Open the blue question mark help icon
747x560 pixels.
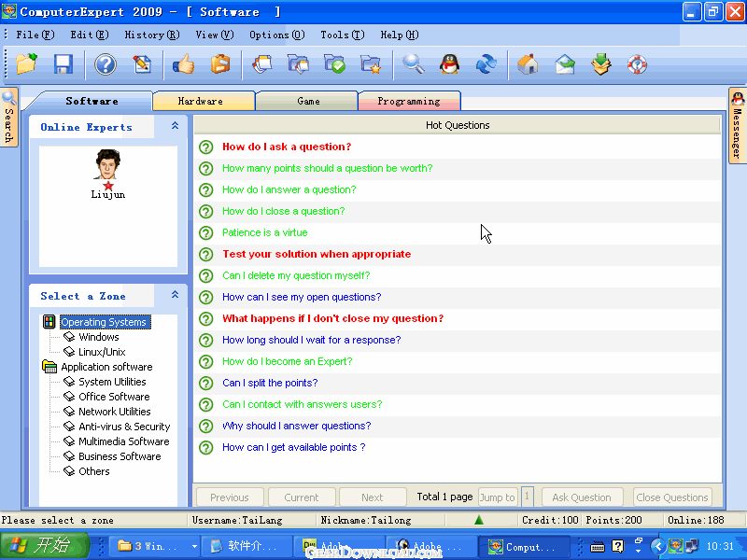pos(106,63)
